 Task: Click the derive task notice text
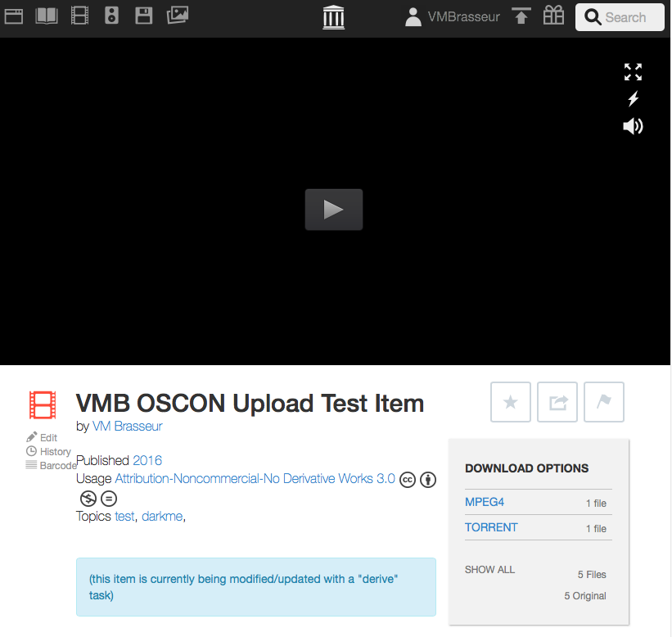click(x=243, y=587)
